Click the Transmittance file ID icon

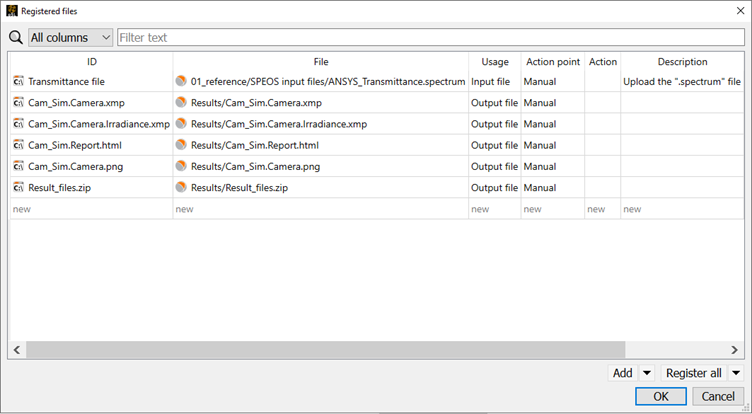(19, 81)
